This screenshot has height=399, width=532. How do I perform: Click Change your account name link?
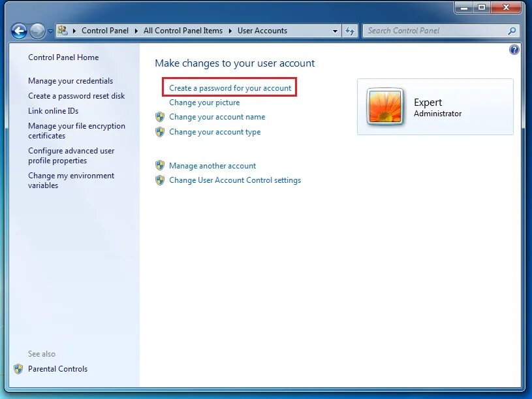(217, 117)
